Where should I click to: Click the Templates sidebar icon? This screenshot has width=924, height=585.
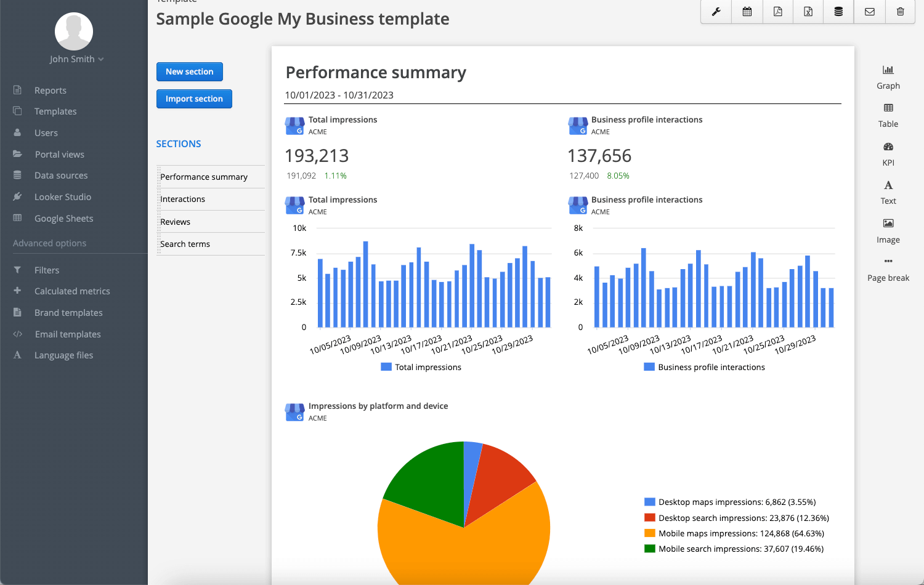point(17,111)
